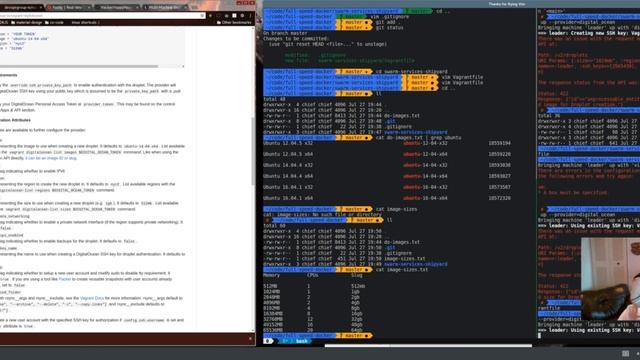Follow the 'it can be an image ID or slug' link
640x360 pixels.
pos(51,158)
